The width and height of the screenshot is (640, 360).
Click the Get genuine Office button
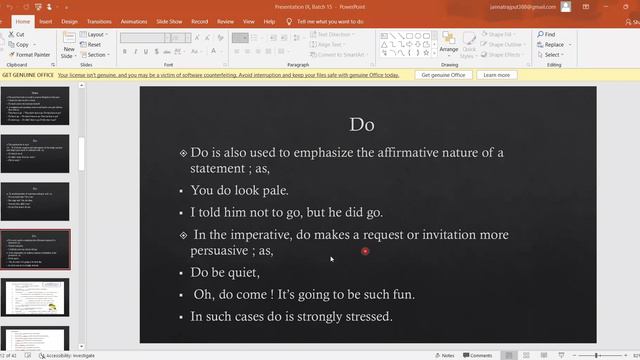tap(443, 75)
